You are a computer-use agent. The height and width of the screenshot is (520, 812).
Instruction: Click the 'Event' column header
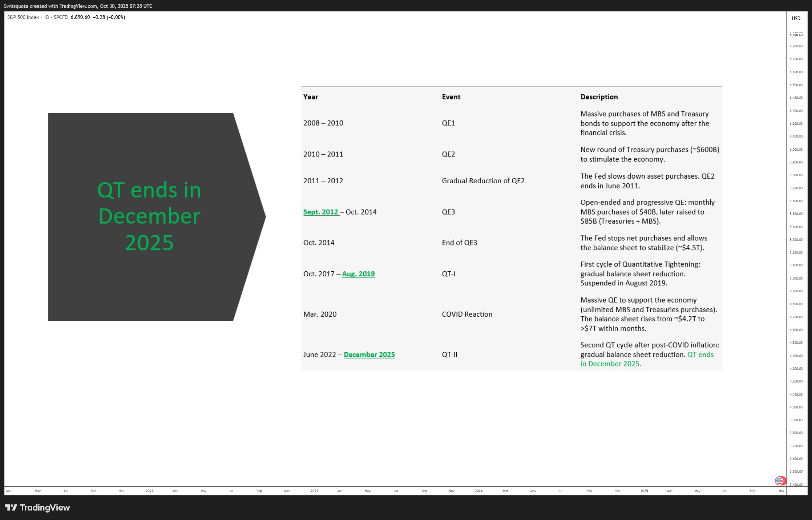tap(451, 97)
